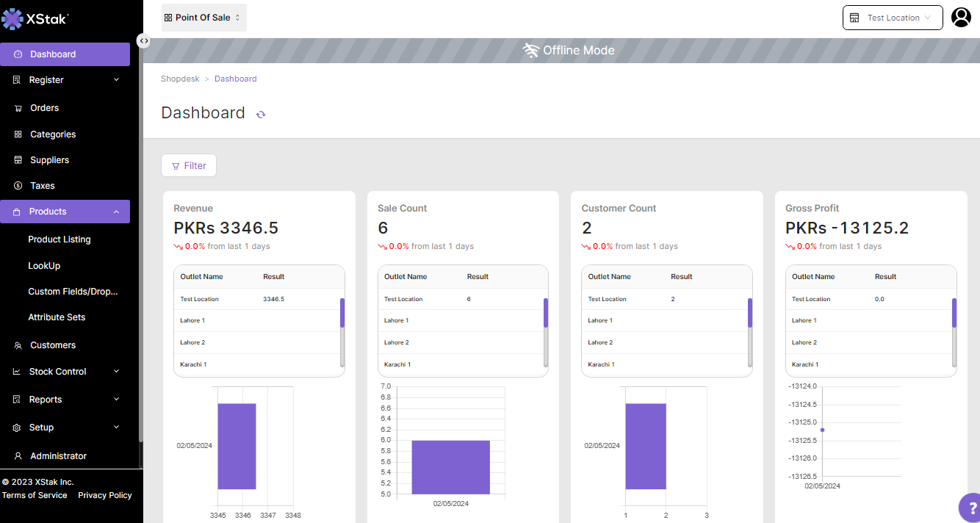Click the Filter button

(x=189, y=166)
